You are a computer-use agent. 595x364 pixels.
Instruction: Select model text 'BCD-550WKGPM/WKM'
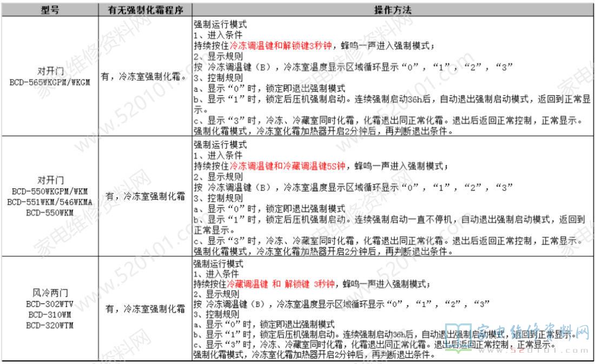pyautogui.click(x=50, y=191)
